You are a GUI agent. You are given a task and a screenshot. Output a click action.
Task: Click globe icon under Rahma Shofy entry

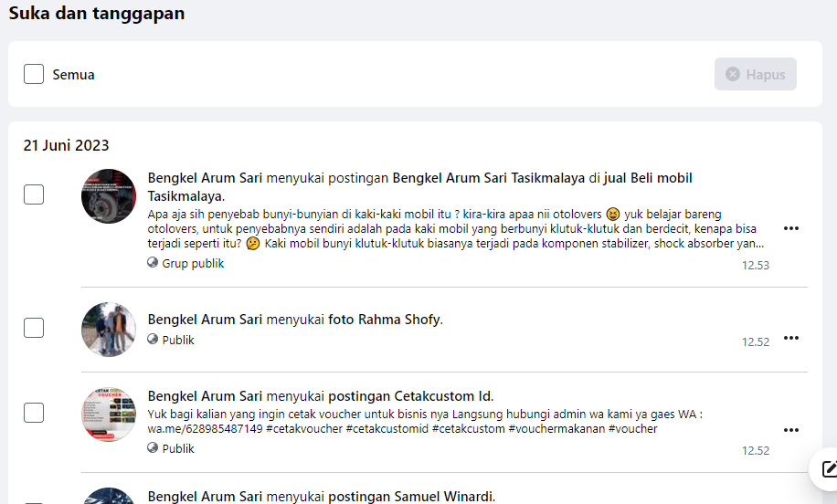(x=153, y=339)
